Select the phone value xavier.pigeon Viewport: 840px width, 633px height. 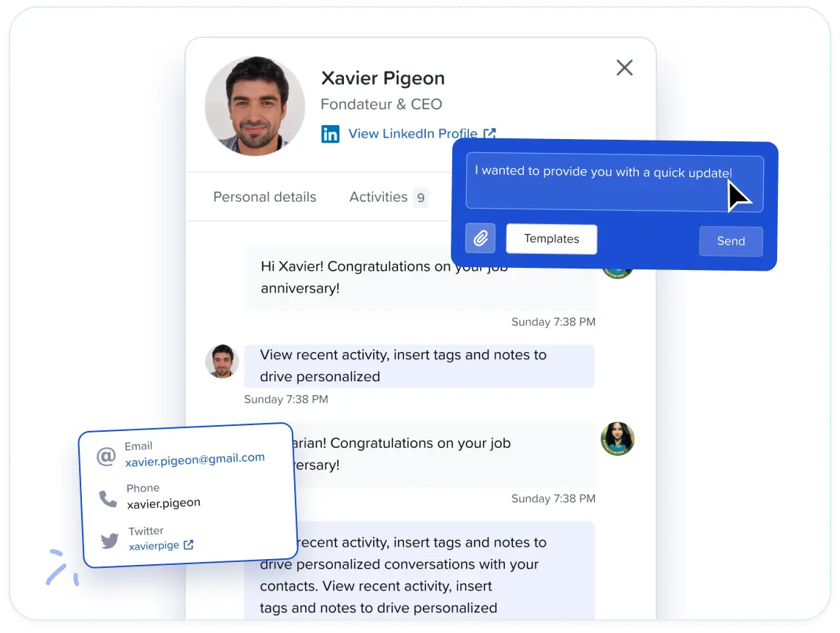point(164,503)
